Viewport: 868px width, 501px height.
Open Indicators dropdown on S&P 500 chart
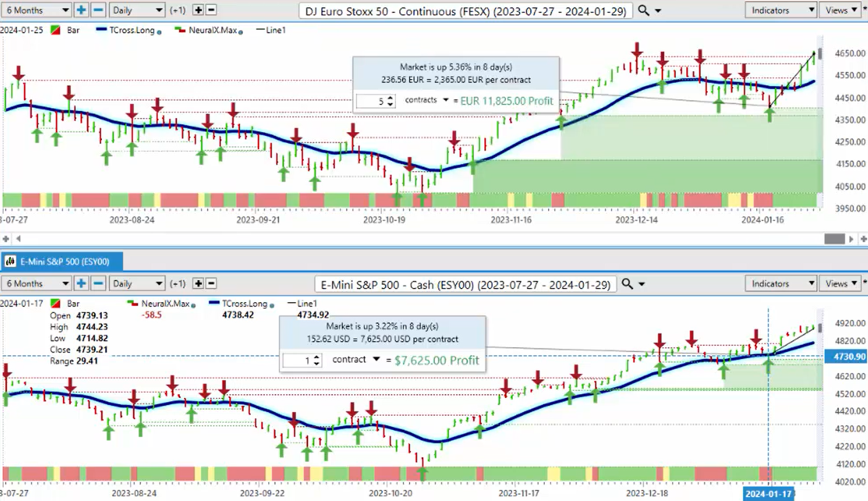[781, 284]
